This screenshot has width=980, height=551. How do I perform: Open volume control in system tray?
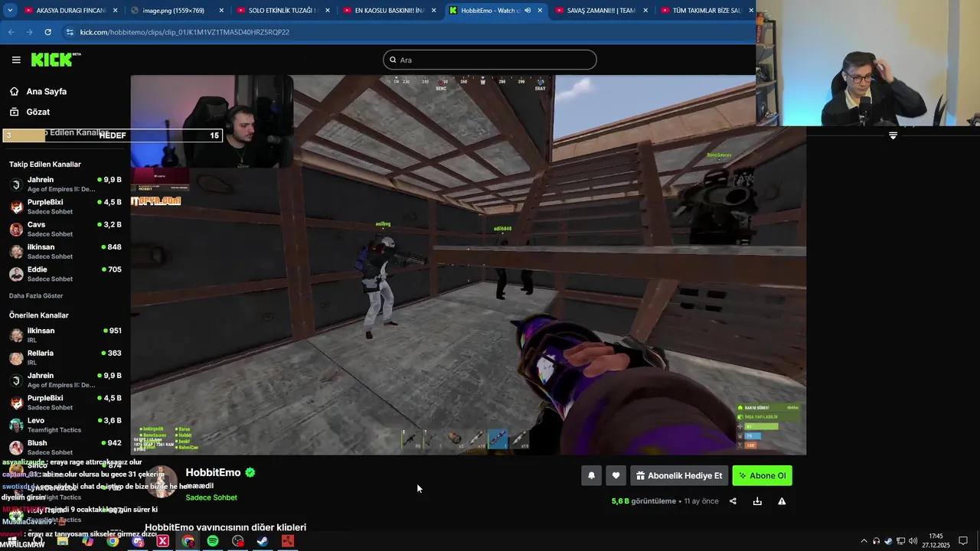pos(913,541)
